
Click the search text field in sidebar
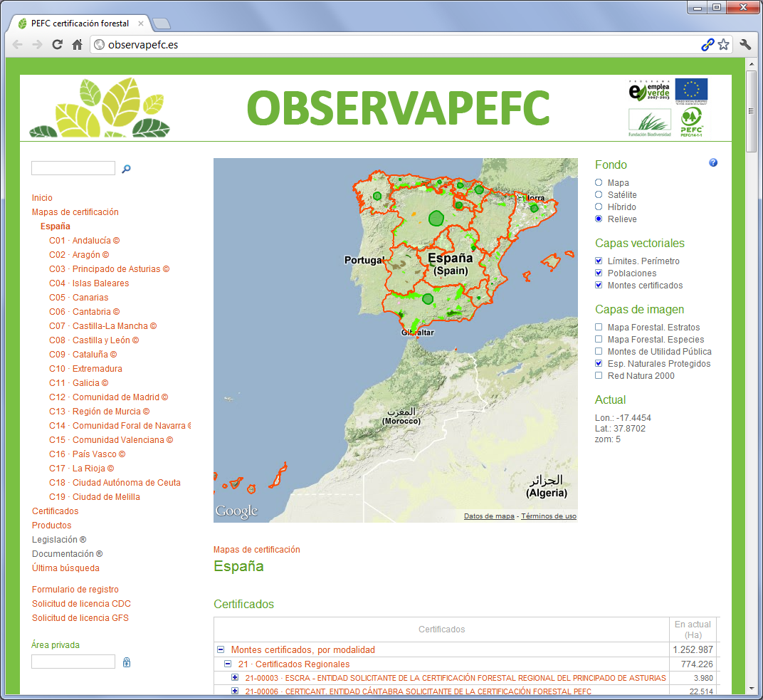73,169
